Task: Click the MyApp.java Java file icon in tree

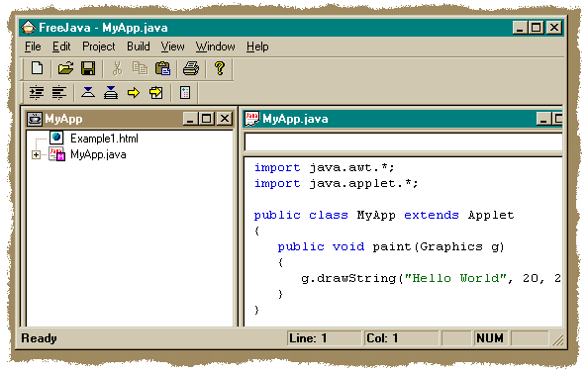Action: pos(57,154)
